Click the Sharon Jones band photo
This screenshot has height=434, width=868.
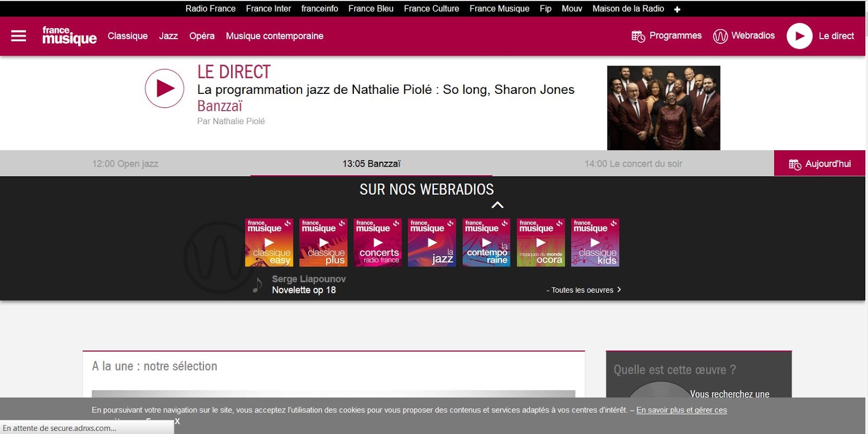663,108
